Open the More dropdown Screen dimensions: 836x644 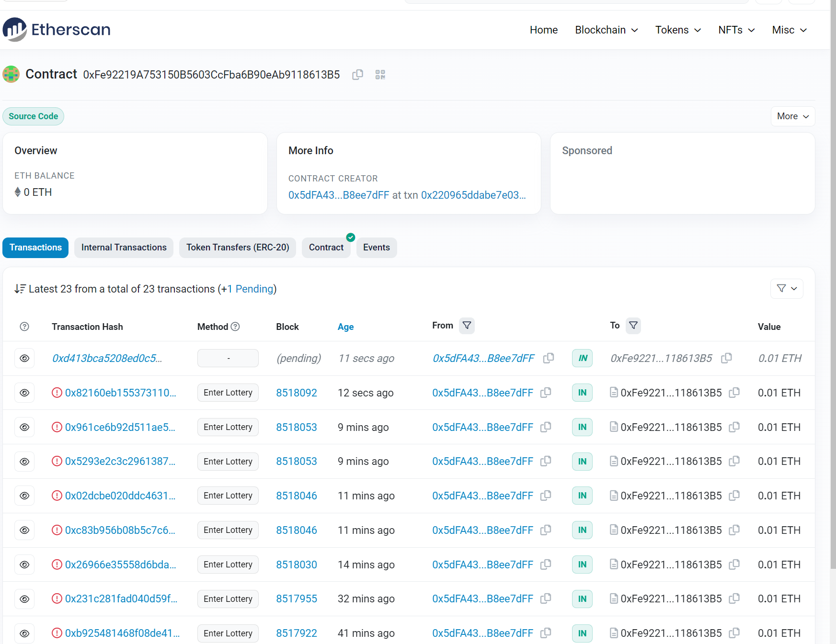coord(793,116)
